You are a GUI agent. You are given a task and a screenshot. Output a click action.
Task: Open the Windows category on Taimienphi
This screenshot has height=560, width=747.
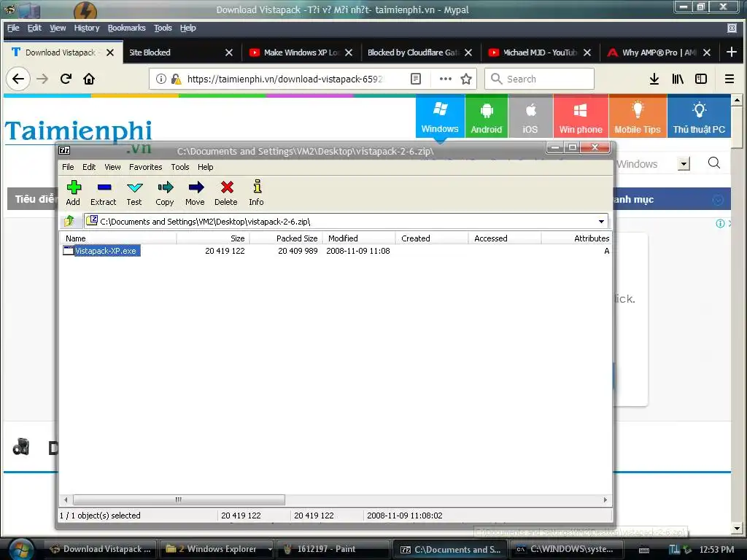click(x=440, y=117)
